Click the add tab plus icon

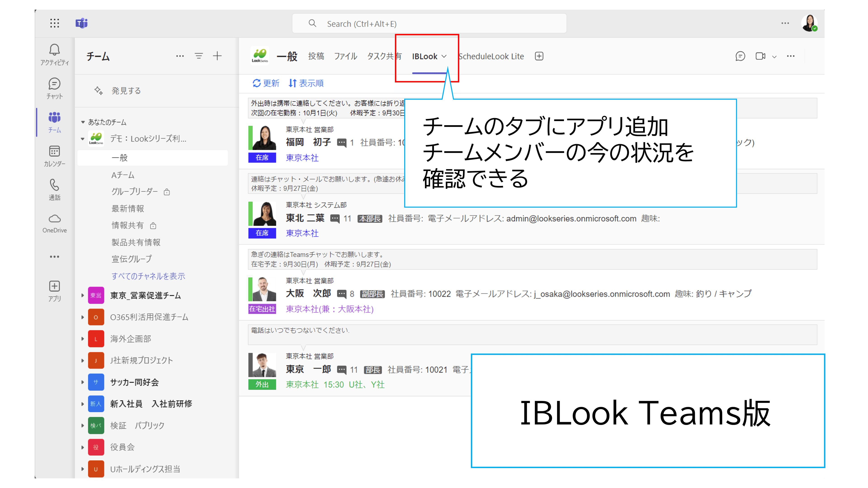click(539, 56)
